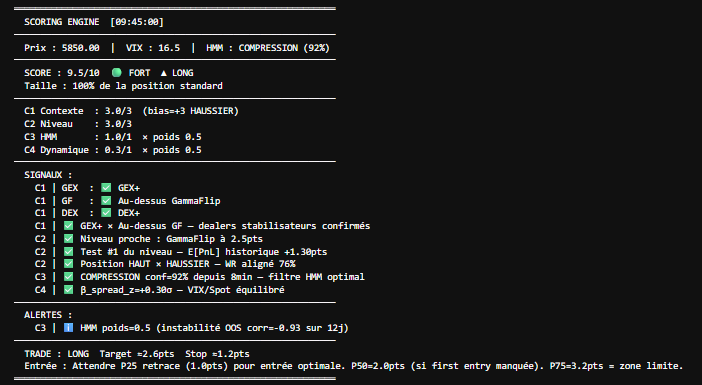
Task: Click the check mark beside Au-dessus GammaFlip
Action: coord(106,201)
